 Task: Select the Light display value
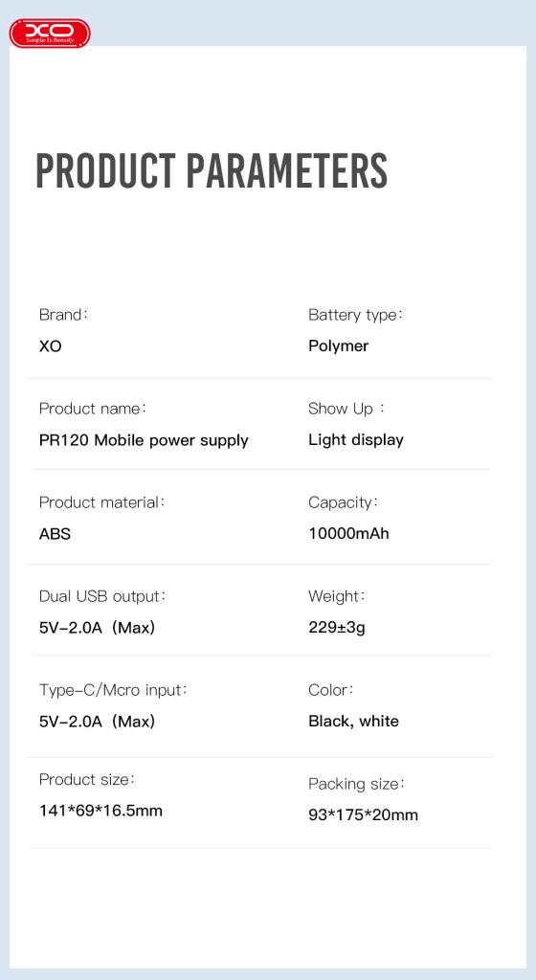[x=356, y=440]
